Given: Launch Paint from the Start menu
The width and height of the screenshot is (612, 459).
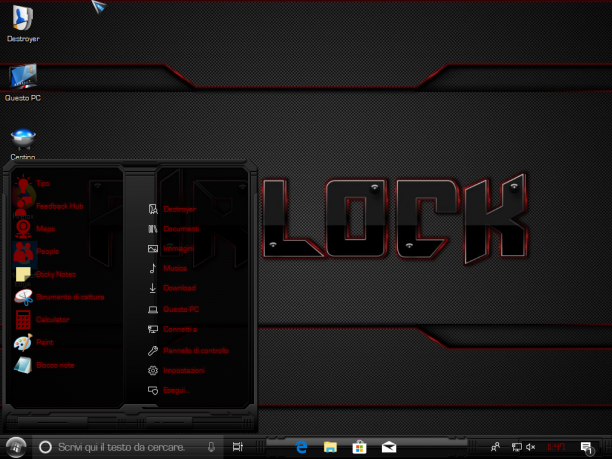Looking at the screenshot, I should (x=34, y=342).
